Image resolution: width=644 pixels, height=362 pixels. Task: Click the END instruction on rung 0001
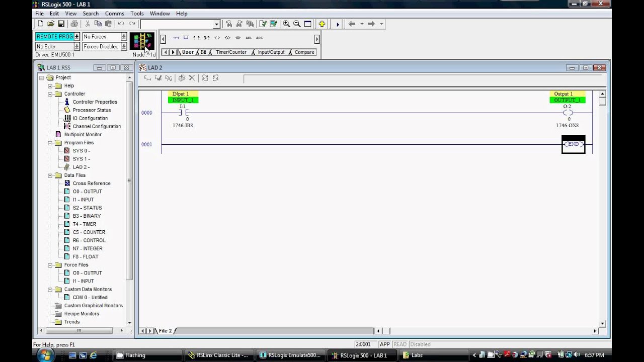[573, 144]
